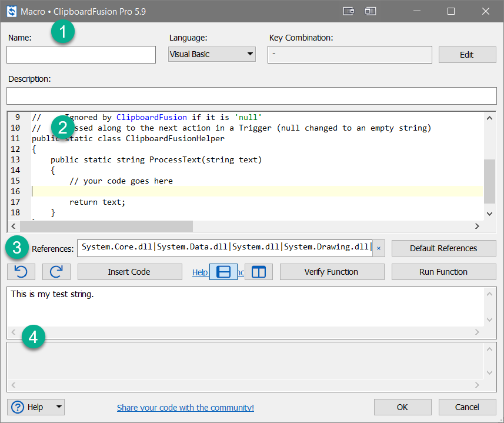Click the 'public static class ClipboardFusionHelper' code line
504x423 pixels.
click(x=128, y=138)
